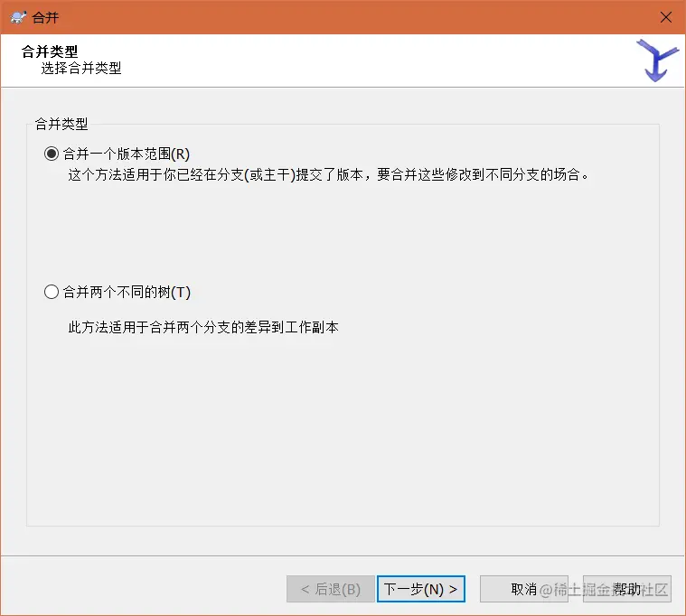
Task: Close the 合并 dialog window
Action: click(x=666, y=17)
